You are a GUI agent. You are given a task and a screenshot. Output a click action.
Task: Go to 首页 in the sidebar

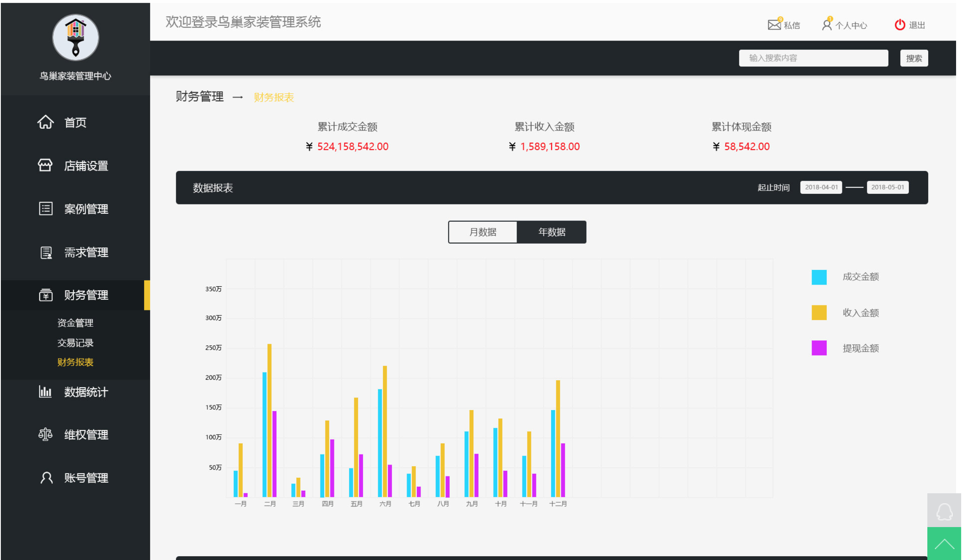point(75,122)
